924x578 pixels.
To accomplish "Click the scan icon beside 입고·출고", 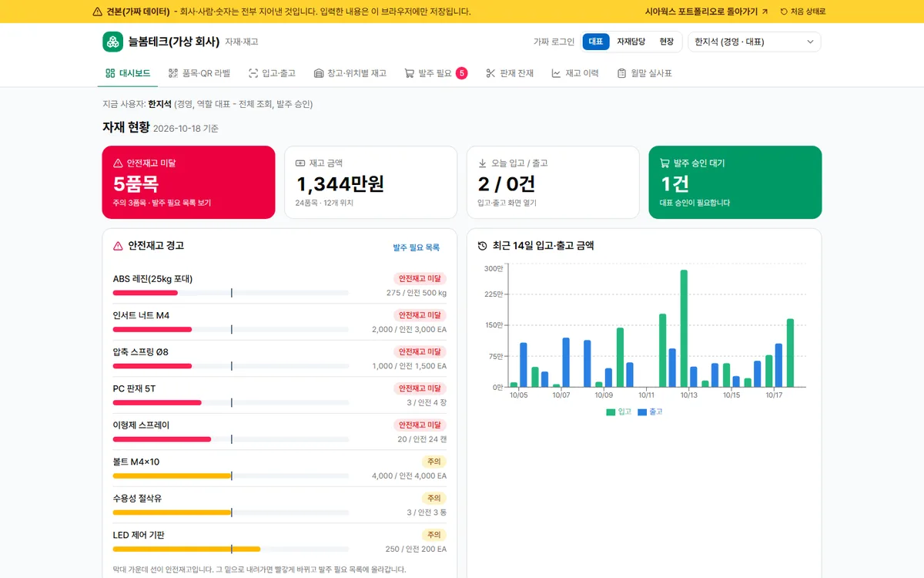I will pos(253,73).
